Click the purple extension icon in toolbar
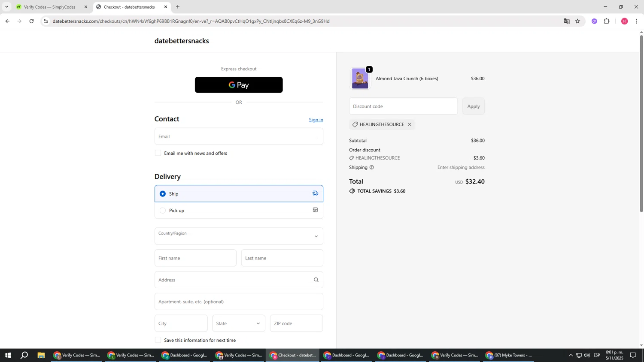Viewport: 644px width, 362px height. 594,21
